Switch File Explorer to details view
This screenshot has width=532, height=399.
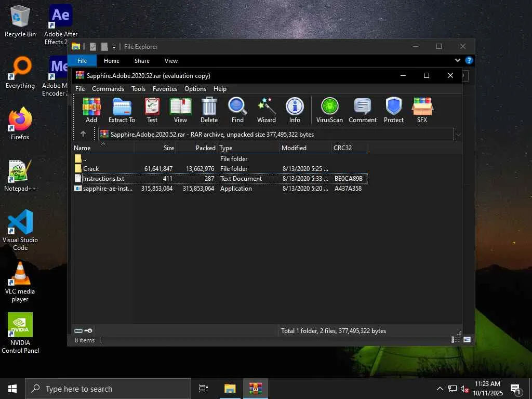pyautogui.click(x=455, y=340)
